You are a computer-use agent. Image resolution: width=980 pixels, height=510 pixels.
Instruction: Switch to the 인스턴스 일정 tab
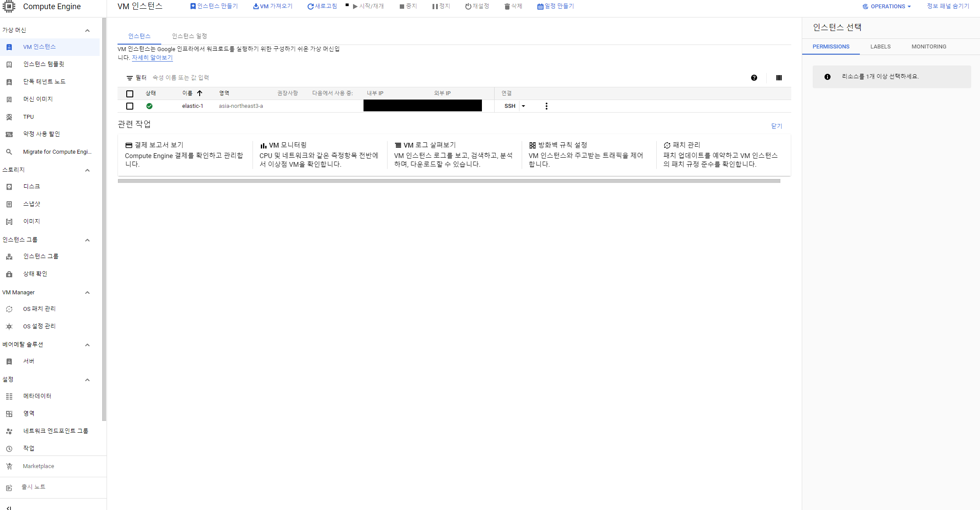[x=189, y=36]
